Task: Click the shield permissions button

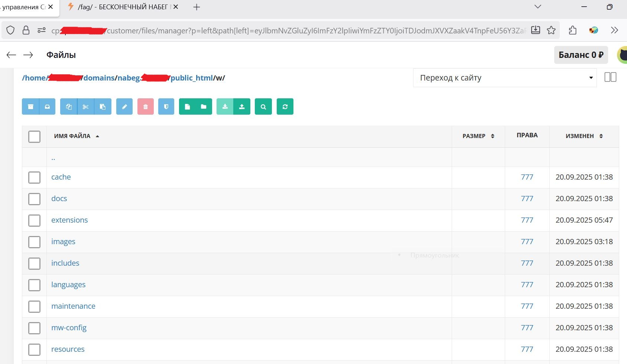Action: [166, 106]
